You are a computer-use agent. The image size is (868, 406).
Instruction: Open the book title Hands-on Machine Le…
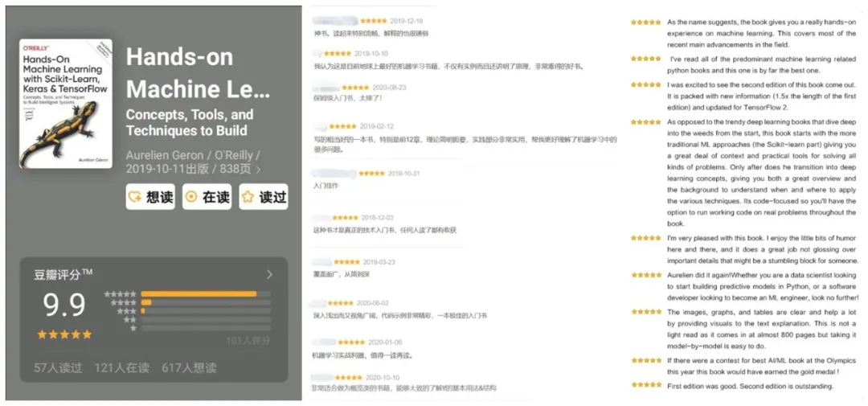pyautogui.click(x=199, y=73)
